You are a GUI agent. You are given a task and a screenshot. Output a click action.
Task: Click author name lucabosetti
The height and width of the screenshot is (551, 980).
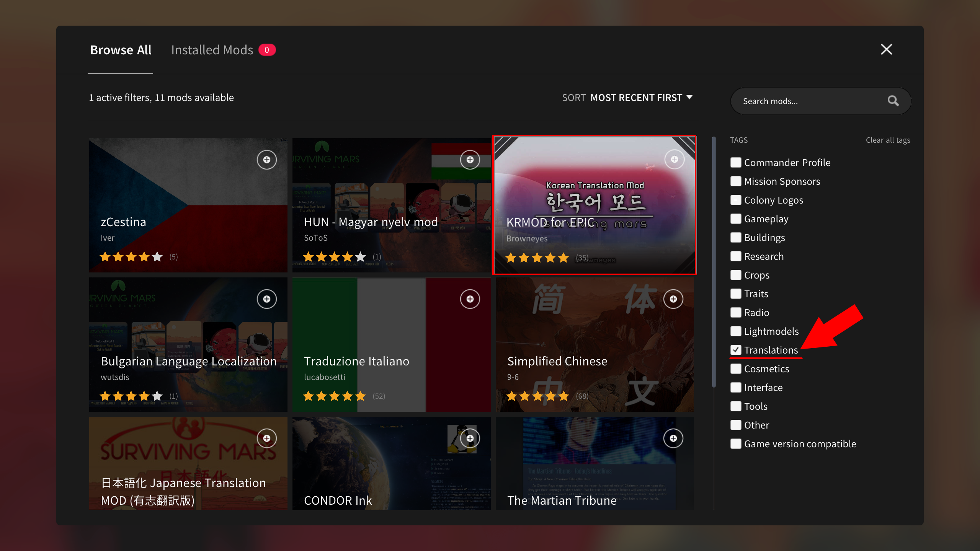[325, 377]
